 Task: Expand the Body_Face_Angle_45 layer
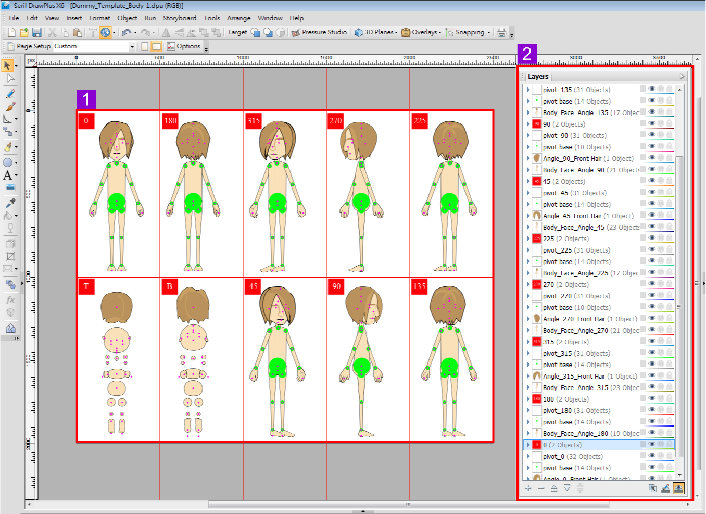coord(528,227)
